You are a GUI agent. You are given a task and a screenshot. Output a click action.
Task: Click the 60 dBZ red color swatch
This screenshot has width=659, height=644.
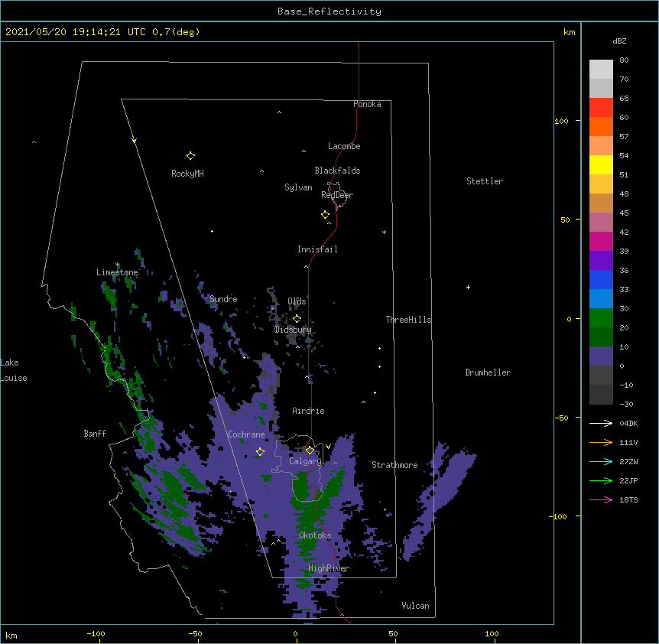coord(601,108)
